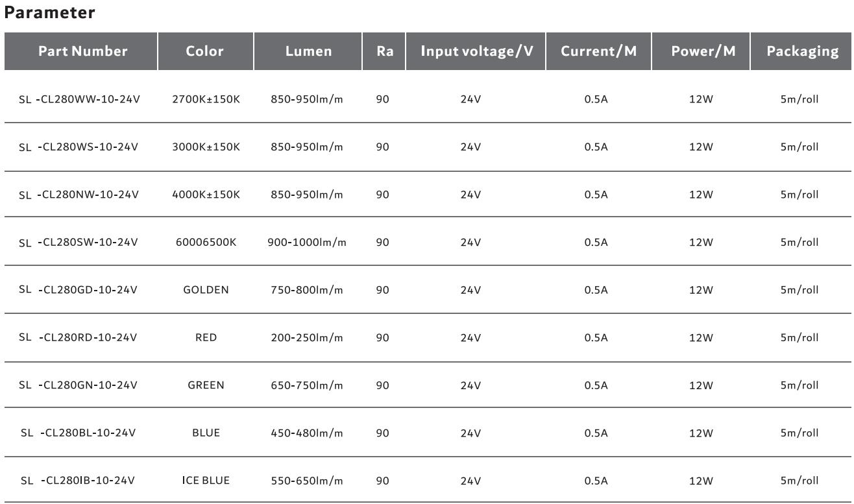The width and height of the screenshot is (854, 504).
Task: Select the GREEN color cell
Action: pos(206,385)
